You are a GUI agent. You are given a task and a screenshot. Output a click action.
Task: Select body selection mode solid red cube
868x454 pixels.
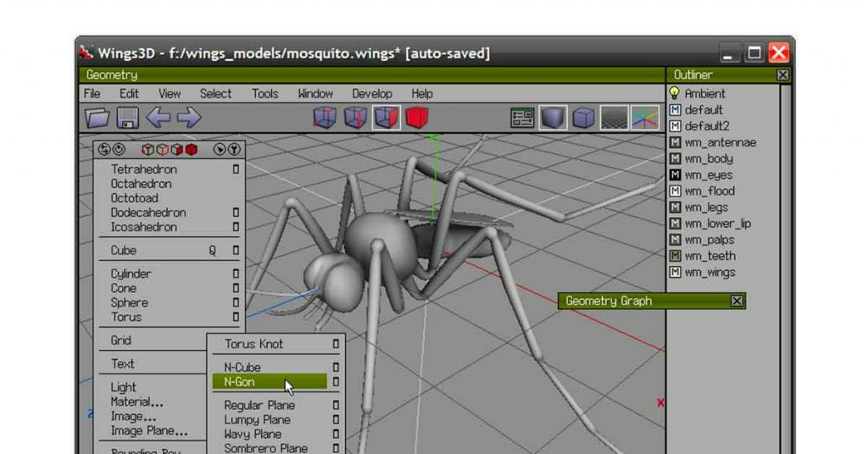(417, 118)
